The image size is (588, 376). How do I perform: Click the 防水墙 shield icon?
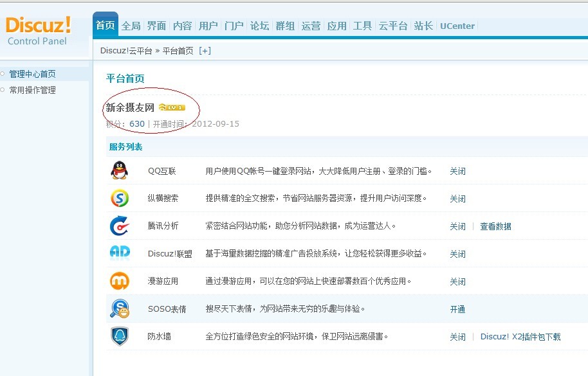pos(120,336)
